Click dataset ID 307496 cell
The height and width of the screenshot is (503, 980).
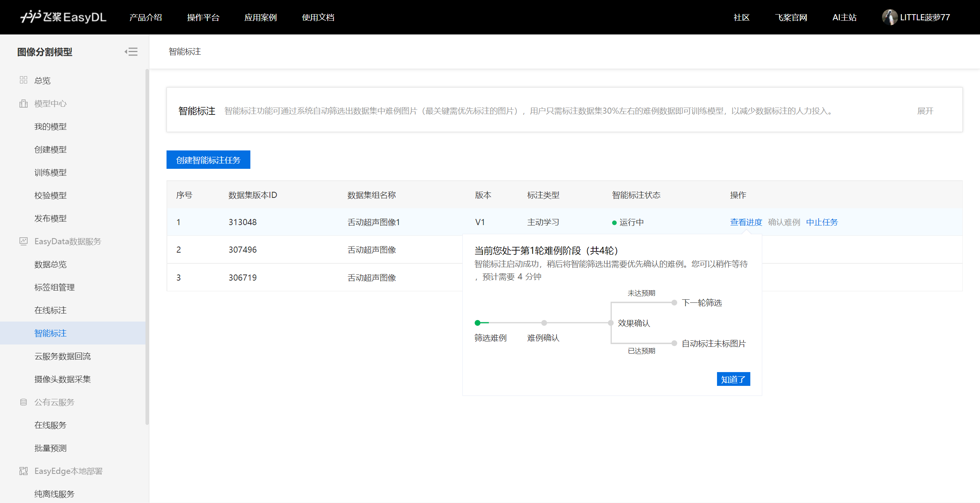[243, 250]
